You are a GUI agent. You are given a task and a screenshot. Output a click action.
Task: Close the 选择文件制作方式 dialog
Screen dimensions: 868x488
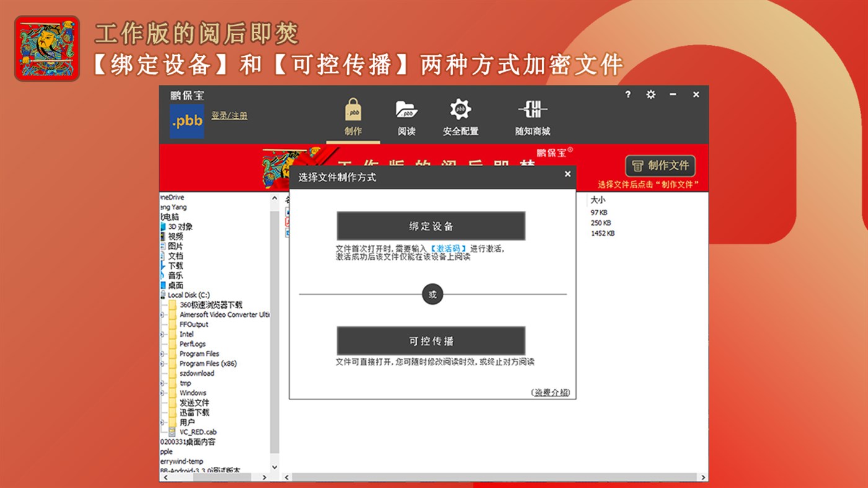[567, 174]
